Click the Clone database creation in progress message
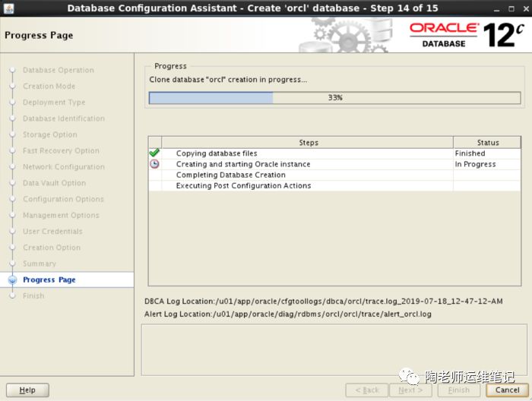532x401 pixels. point(228,80)
